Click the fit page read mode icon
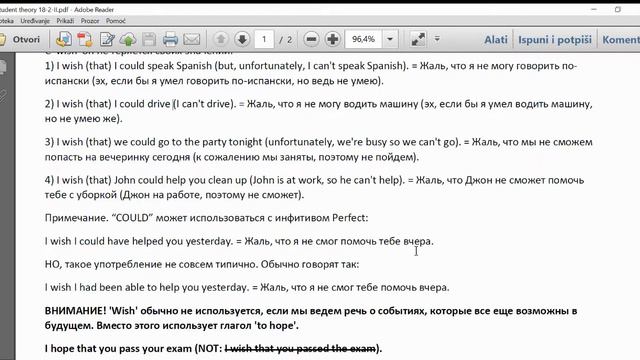 418,39
